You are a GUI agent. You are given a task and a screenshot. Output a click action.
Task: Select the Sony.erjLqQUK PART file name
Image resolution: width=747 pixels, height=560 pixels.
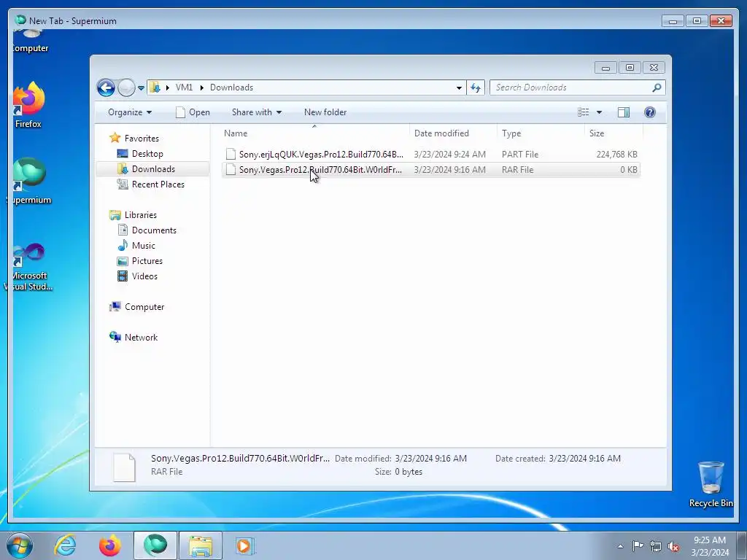(321, 155)
